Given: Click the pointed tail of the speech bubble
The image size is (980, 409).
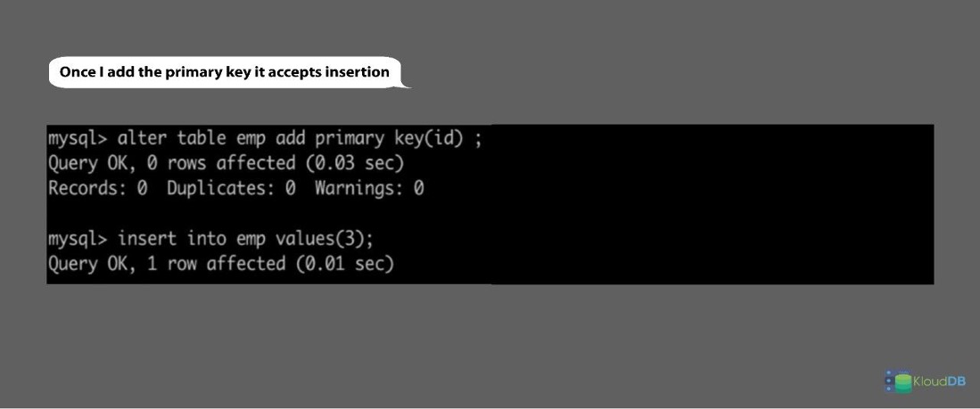Looking at the screenshot, I should coord(407,84).
